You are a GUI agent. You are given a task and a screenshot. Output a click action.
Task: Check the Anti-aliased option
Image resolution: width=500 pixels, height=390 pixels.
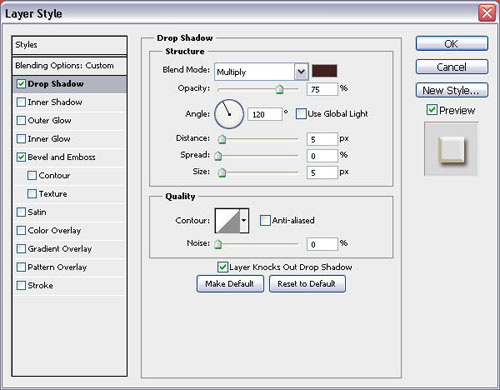tap(265, 220)
